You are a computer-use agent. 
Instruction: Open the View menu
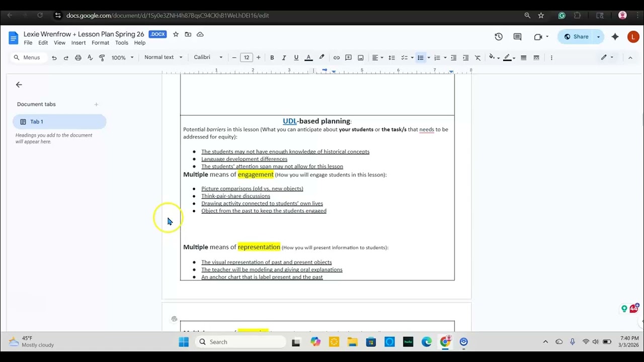point(60,43)
